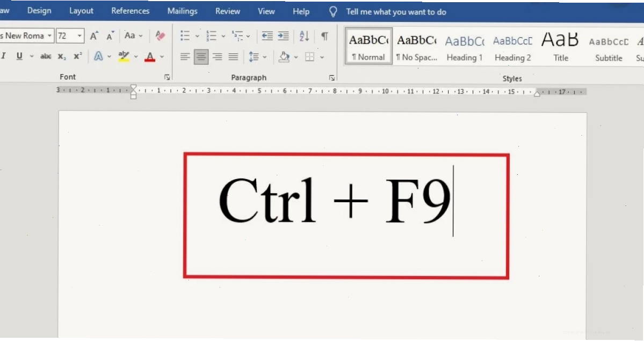This screenshot has width=644, height=341.
Task: Click Clear All Formatting eraser icon
Action: (160, 36)
